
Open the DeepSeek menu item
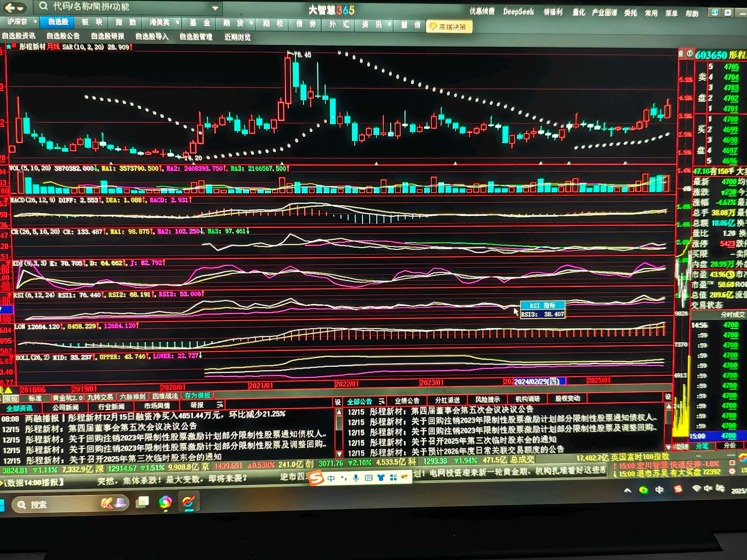click(518, 12)
